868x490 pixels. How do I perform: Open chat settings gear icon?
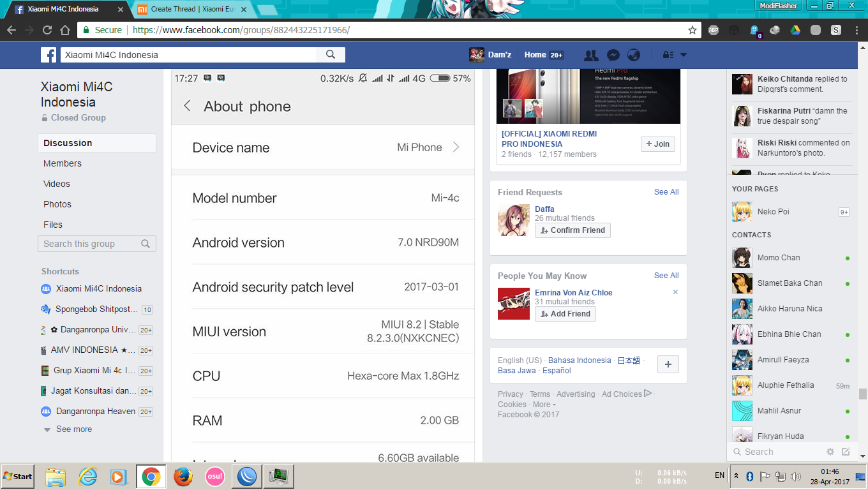point(830,452)
